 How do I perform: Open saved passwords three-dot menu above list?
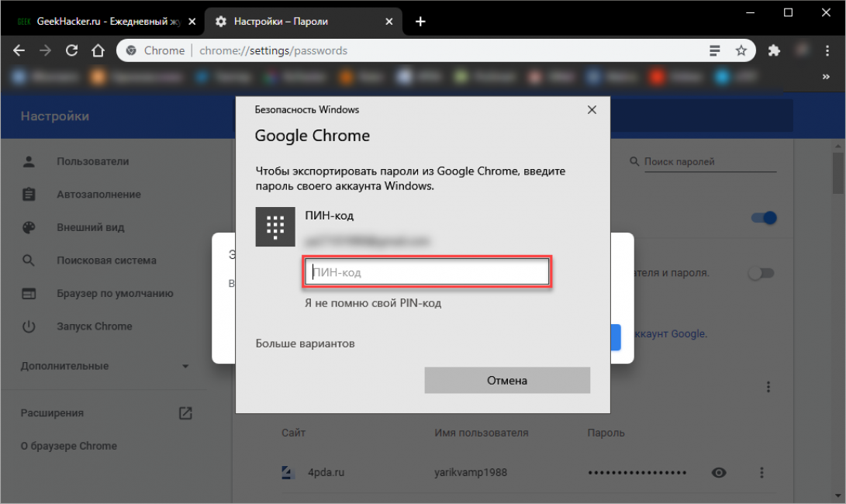tap(768, 387)
